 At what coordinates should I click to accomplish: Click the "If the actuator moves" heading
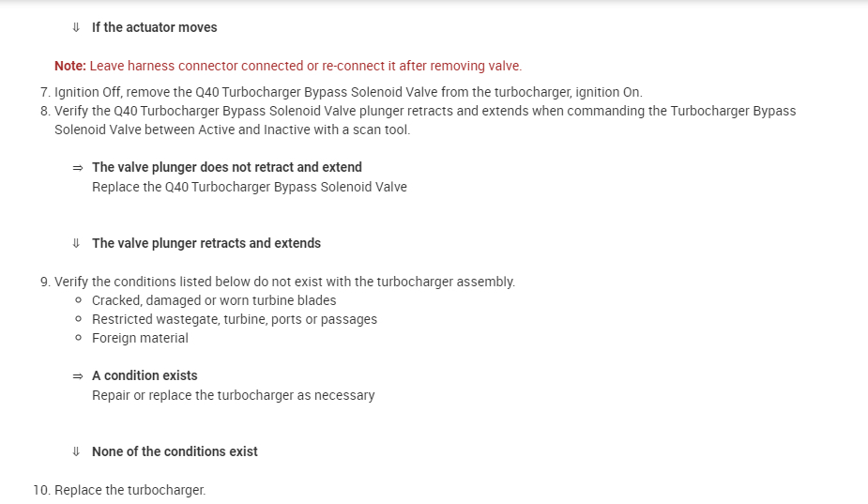pyautogui.click(x=154, y=28)
